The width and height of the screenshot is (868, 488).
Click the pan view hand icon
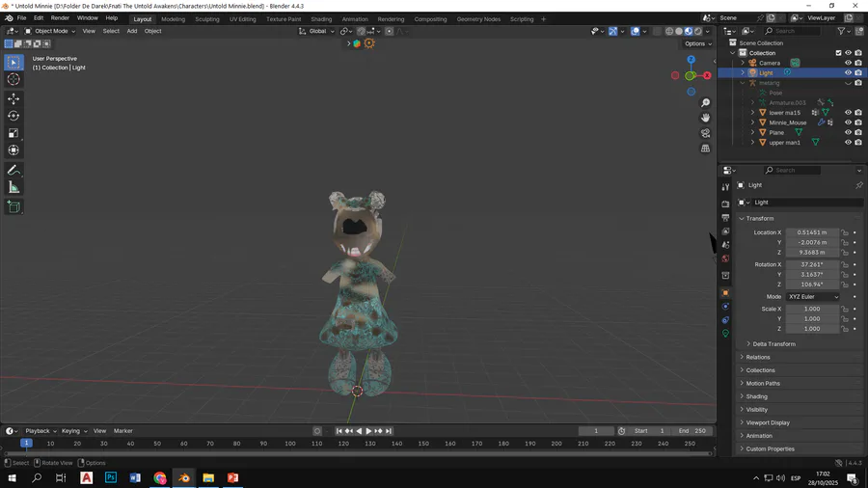coord(705,118)
